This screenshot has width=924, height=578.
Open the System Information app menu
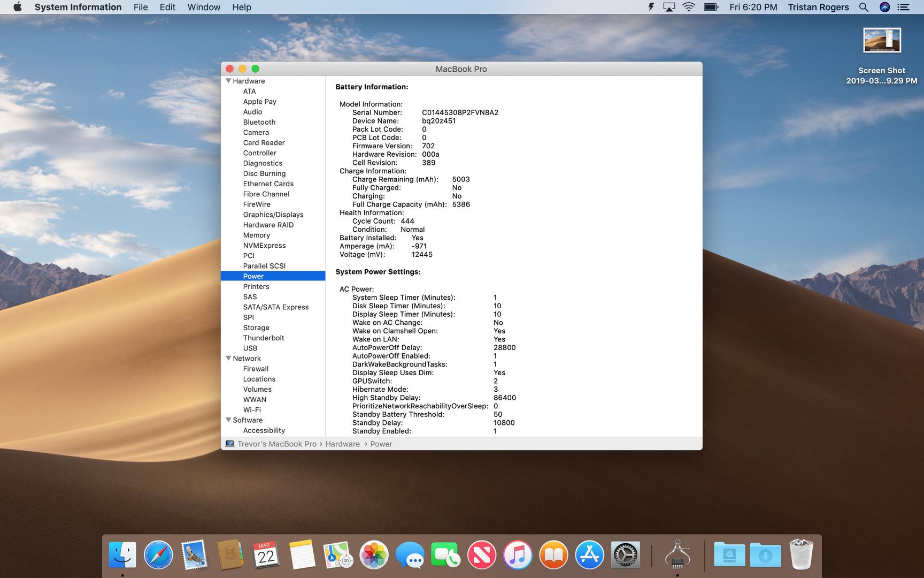(x=78, y=7)
